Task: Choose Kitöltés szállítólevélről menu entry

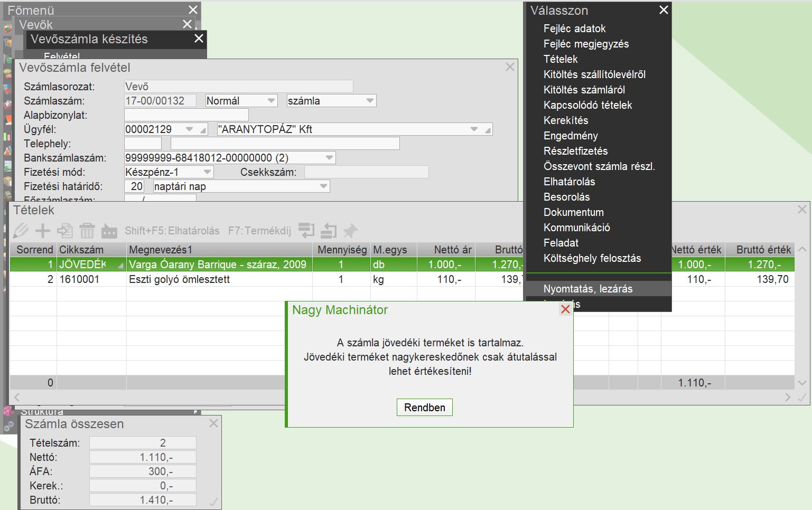Action: click(594, 74)
